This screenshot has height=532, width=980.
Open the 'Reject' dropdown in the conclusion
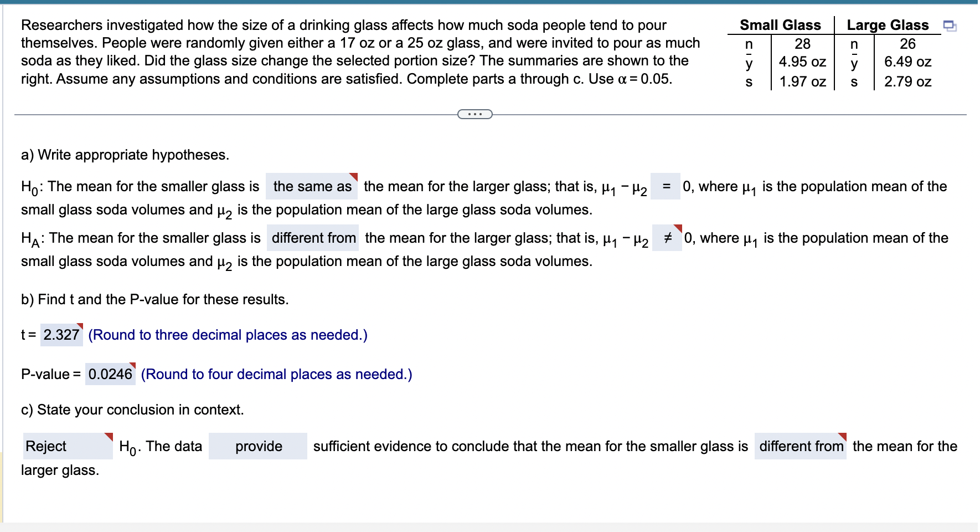point(66,446)
